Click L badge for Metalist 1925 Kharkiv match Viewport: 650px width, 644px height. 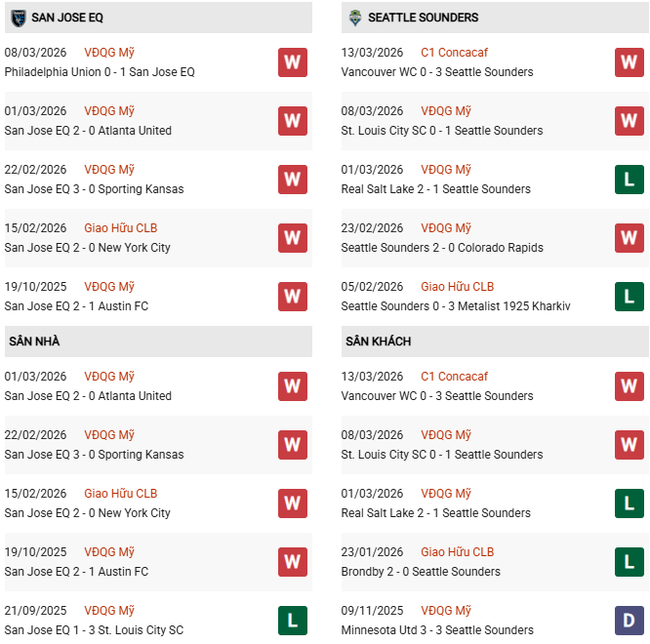tap(629, 297)
